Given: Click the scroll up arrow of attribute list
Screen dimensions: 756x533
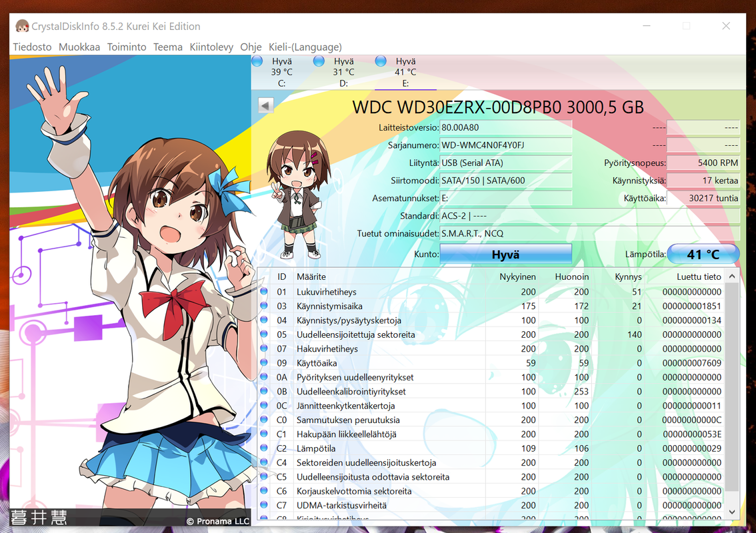Looking at the screenshot, I should (732, 276).
